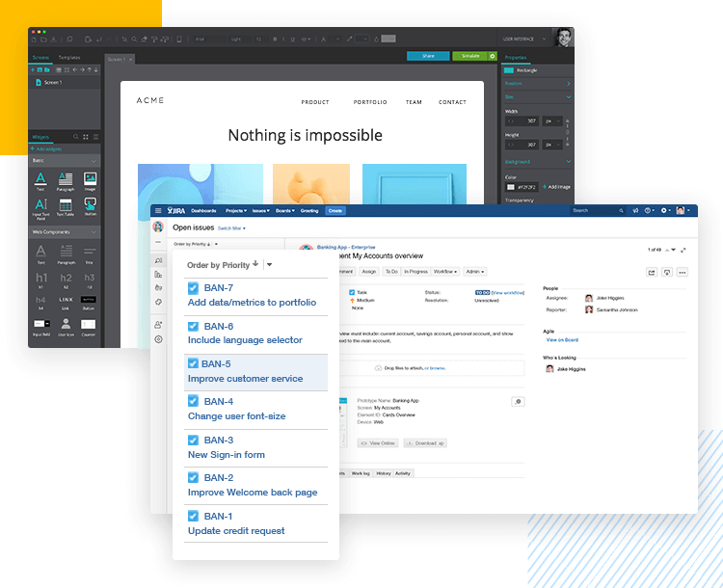Screen dimensions: 723x588
Task: Click the Jira Search field
Action: tap(598, 210)
